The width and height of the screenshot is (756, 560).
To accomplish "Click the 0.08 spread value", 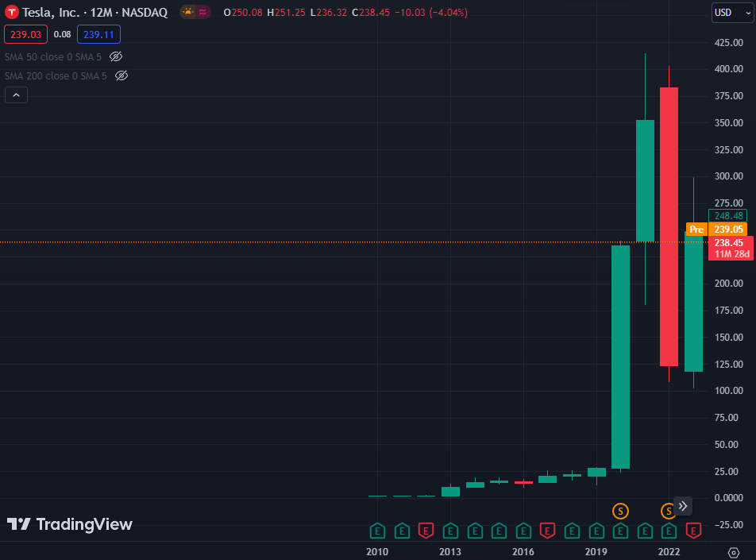I will click(x=62, y=34).
